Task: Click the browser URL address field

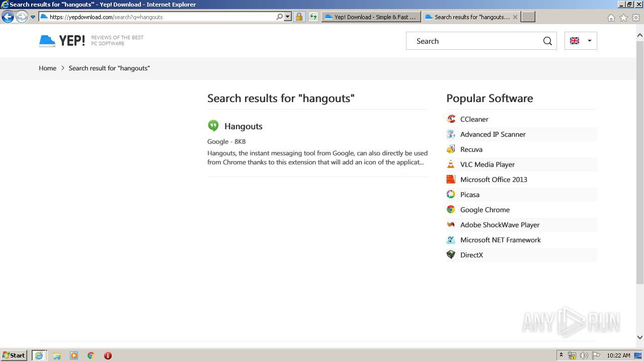Action: [162, 17]
